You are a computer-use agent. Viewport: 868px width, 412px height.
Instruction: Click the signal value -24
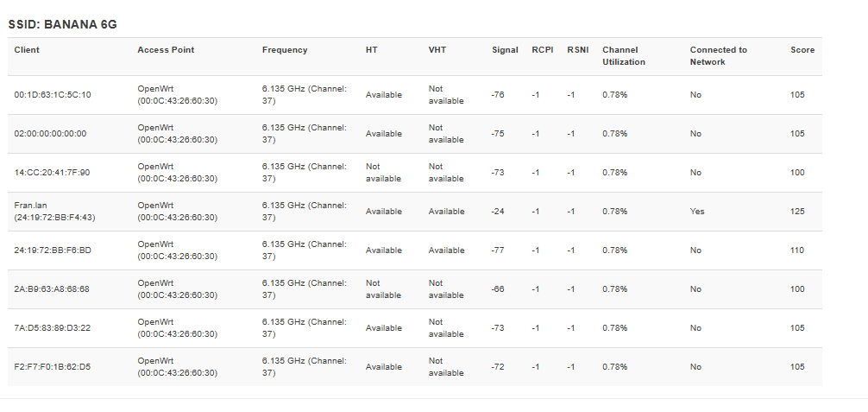pyautogui.click(x=498, y=212)
